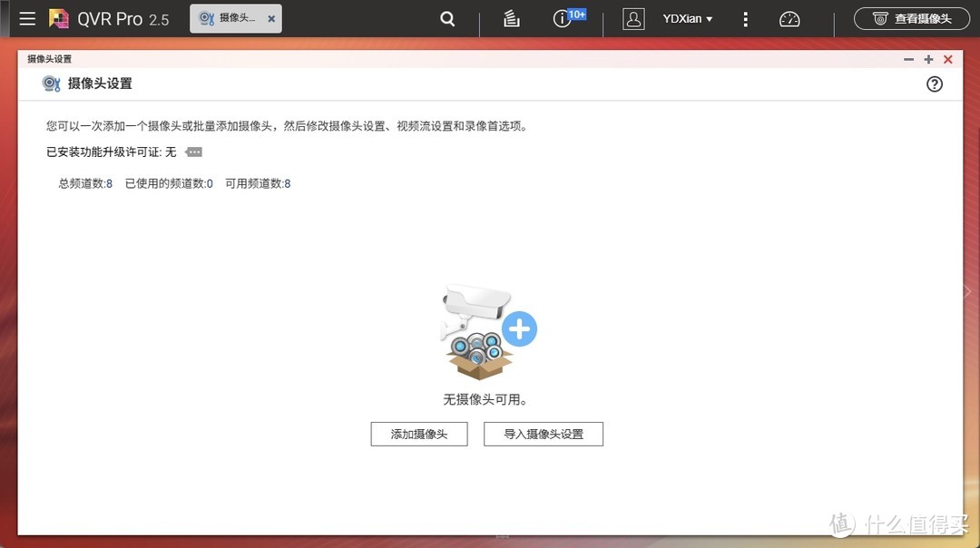The width and height of the screenshot is (980, 548).
Task: Expand the right-edge arrow panel
Action: 966,291
